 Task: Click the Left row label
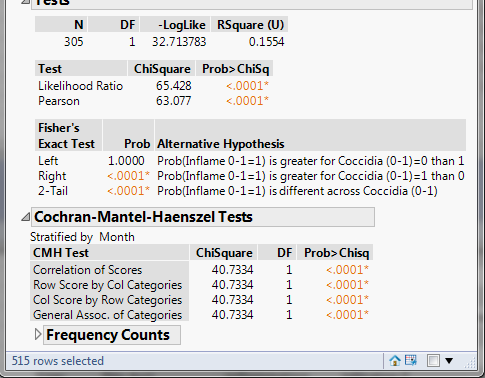click(x=48, y=161)
